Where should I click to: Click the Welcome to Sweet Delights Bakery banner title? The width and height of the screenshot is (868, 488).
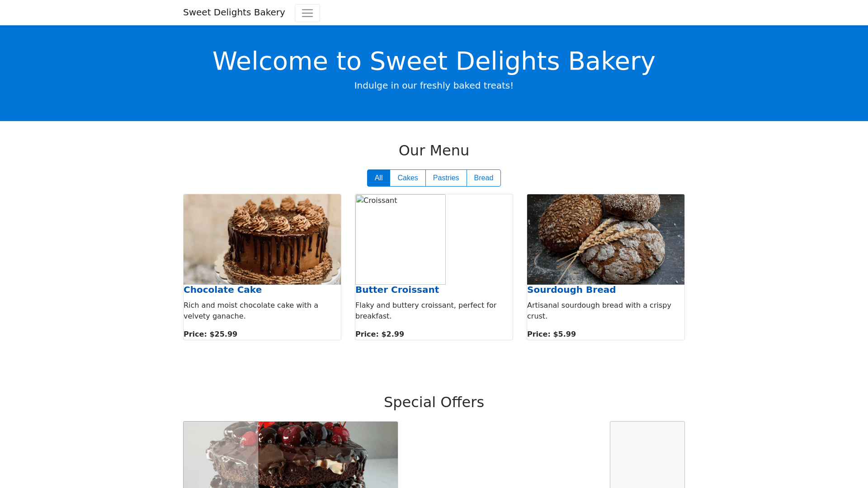coord(434,61)
